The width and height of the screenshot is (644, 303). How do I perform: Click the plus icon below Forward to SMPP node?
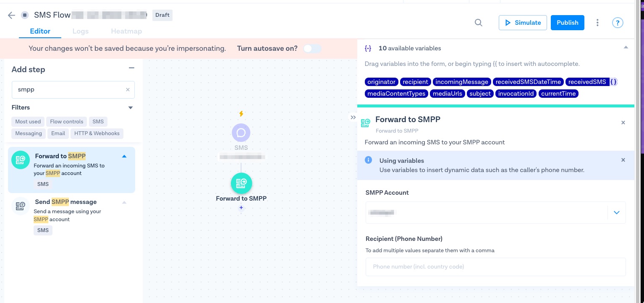[241, 208]
